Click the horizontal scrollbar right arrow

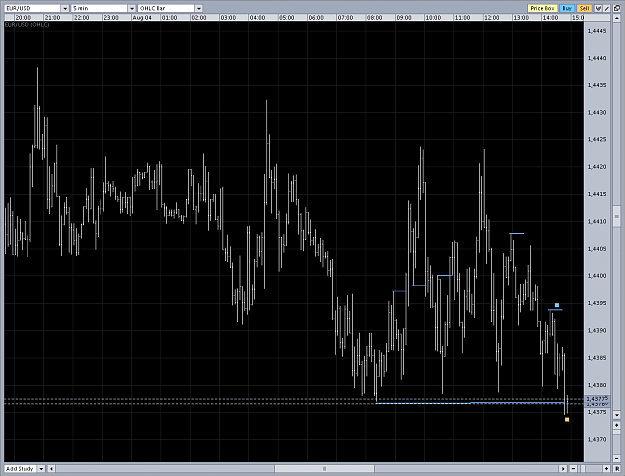563,469
